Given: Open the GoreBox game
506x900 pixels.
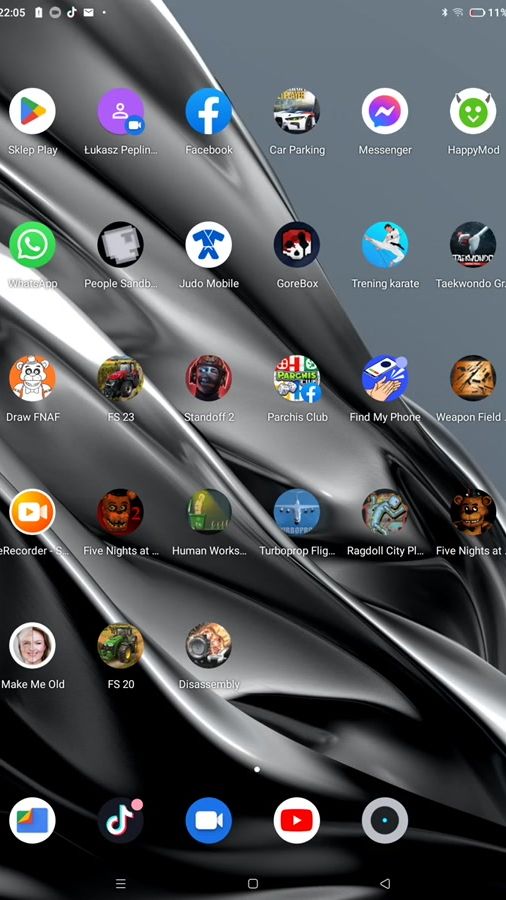Looking at the screenshot, I should point(297,245).
